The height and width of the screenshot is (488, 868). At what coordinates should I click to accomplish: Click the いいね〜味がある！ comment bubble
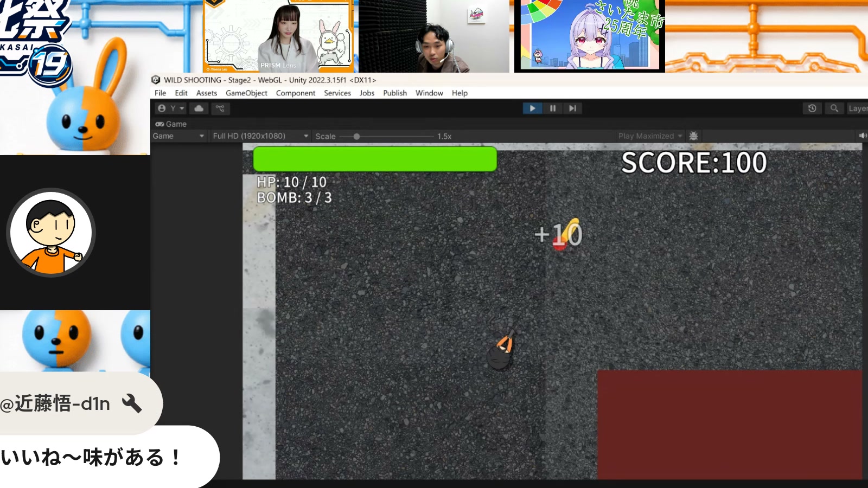[108, 457]
